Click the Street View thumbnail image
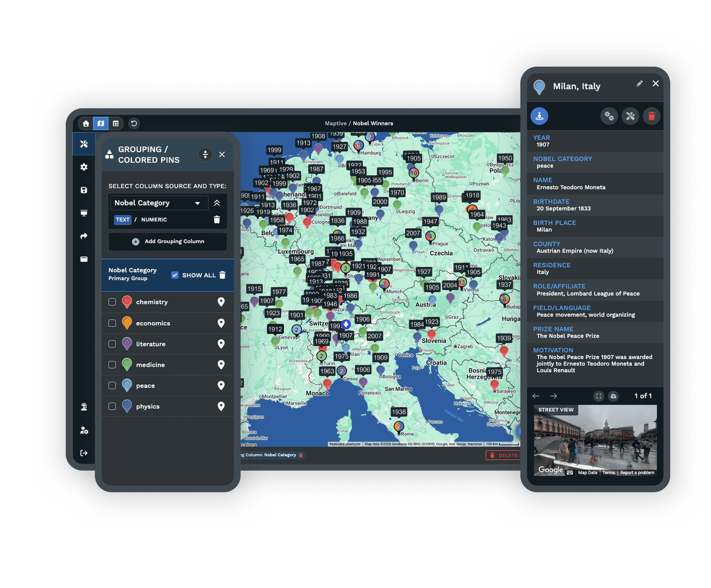 click(x=595, y=440)
